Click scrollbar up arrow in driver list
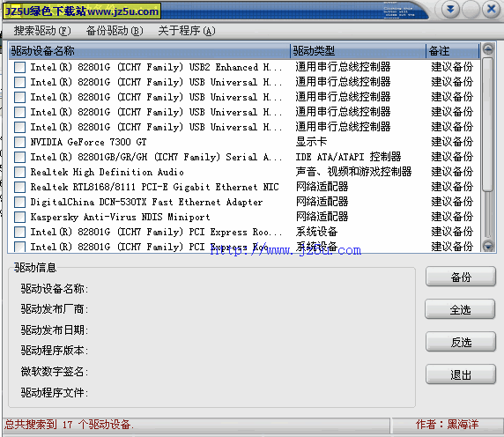The height and width of the screenshot is (437, 504). pos(488,49)
